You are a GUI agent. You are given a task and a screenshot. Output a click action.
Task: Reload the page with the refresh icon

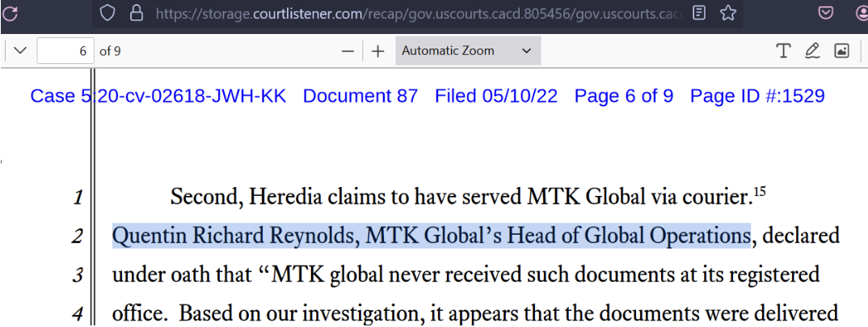coord(10,13)
